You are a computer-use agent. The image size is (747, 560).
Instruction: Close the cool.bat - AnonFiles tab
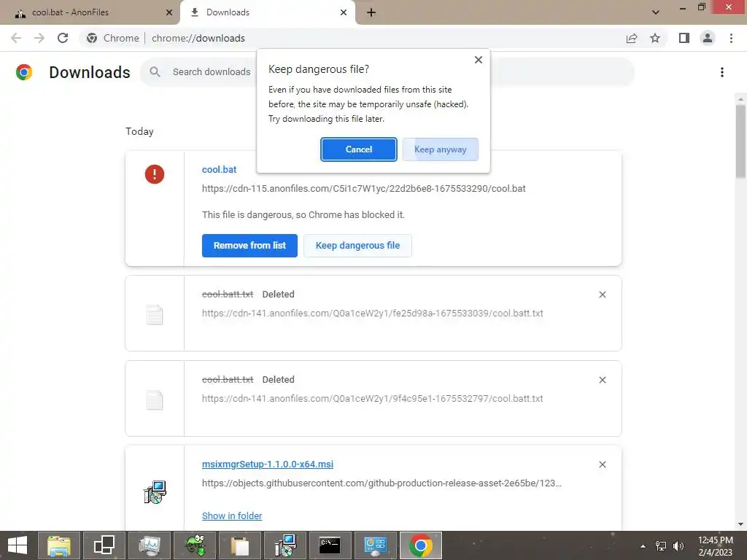pyautogui.click(x=169, y=12)
